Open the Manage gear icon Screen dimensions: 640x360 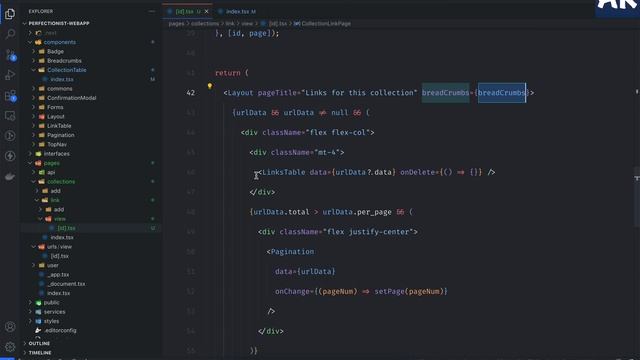pyautogui.click(x=10, y=347)
